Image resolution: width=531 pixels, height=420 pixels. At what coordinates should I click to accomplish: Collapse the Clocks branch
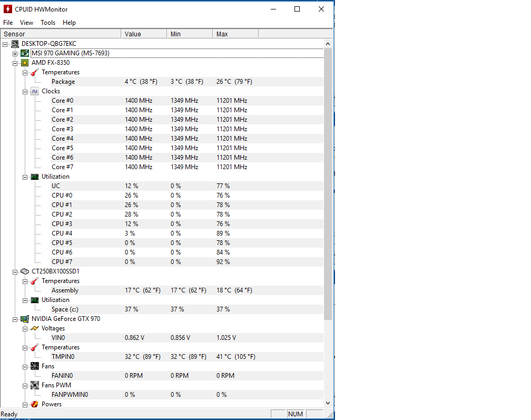click(x=25, y=92)
